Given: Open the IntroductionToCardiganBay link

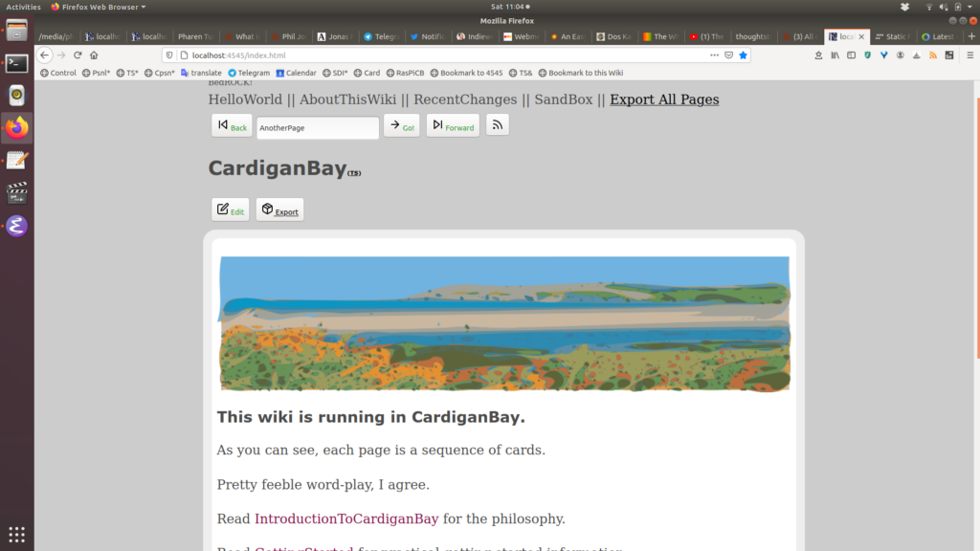Looking at the screenshot, I should pos(346,518).
